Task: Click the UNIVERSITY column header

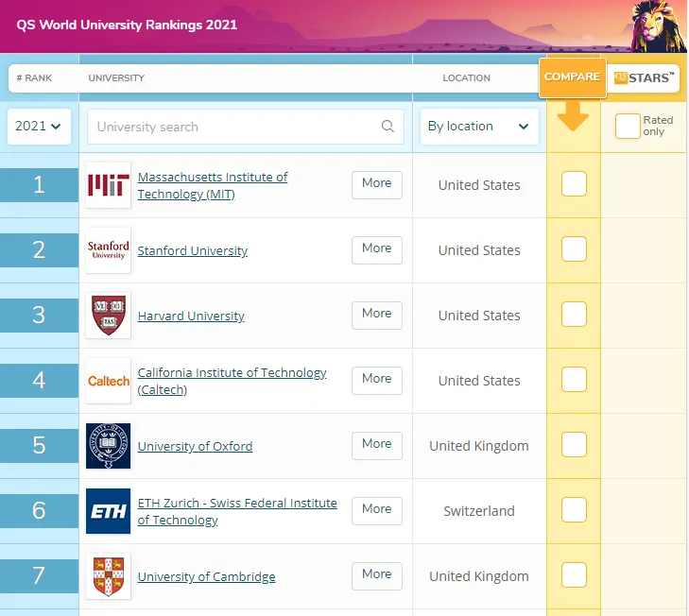Action: pos(116,77)
